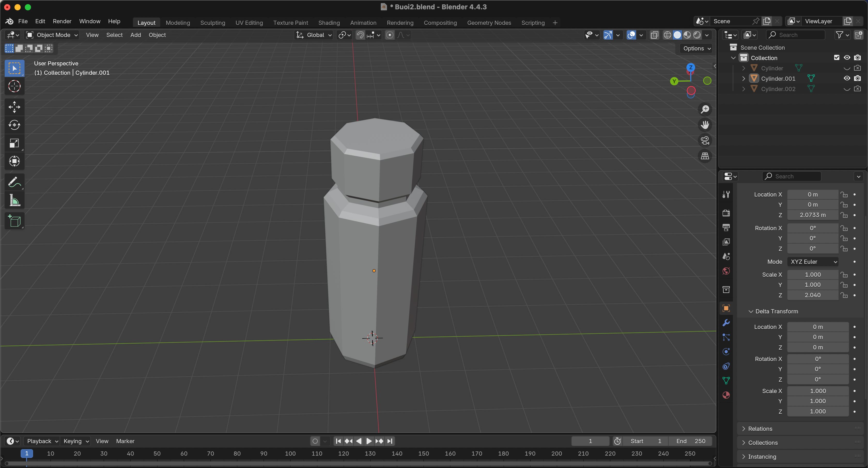The width and height of the screenshot is (868, 468).
Task: Open the Object Mode dropdown
Action: pos(52,35)
